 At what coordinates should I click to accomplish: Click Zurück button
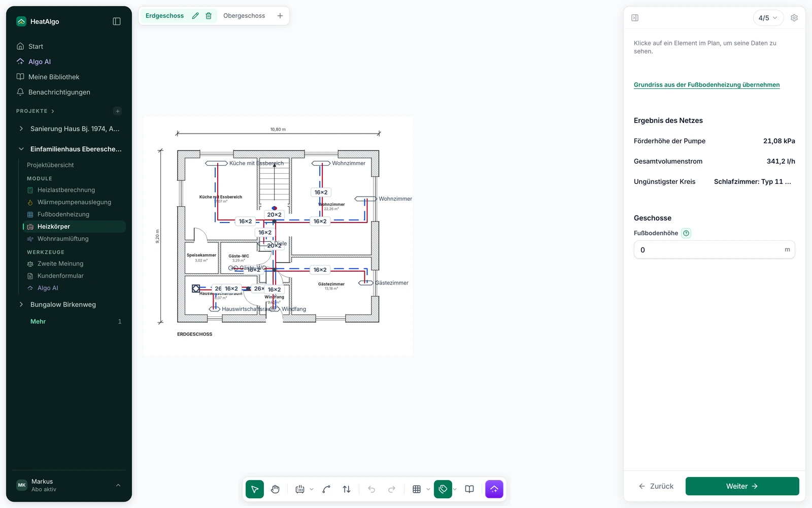click(x=656, y=486)
